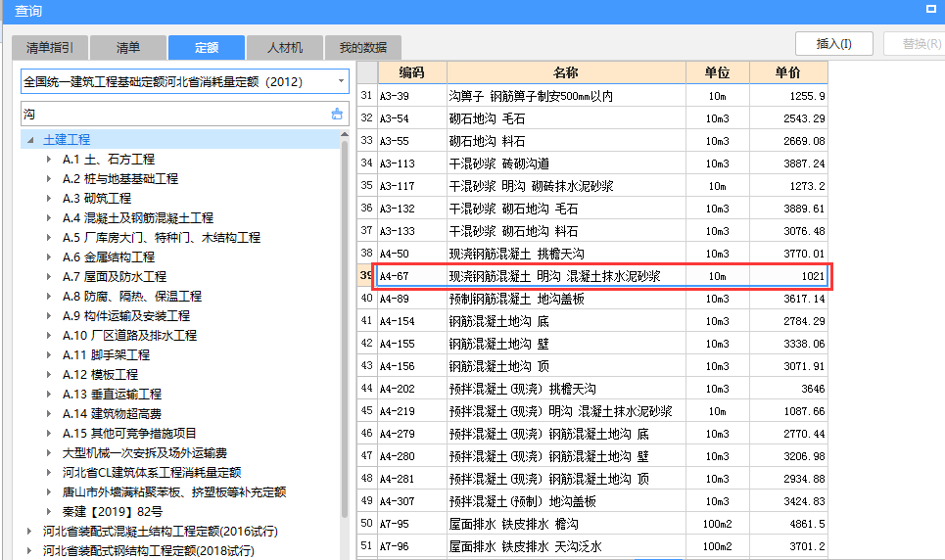Select 唐山市外墙满粘聚苯板、挤塑板等补充定额 item
945x560 pixels.
point(174,491)
